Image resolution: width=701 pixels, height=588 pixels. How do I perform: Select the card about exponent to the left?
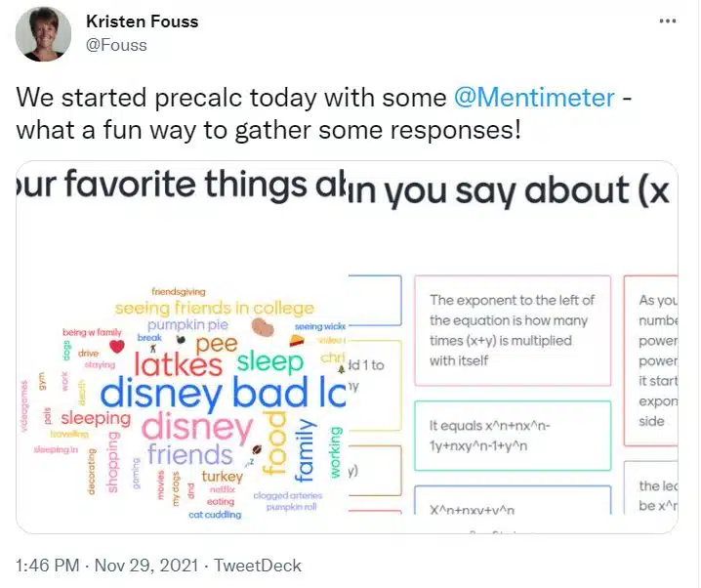pos(513,330)
